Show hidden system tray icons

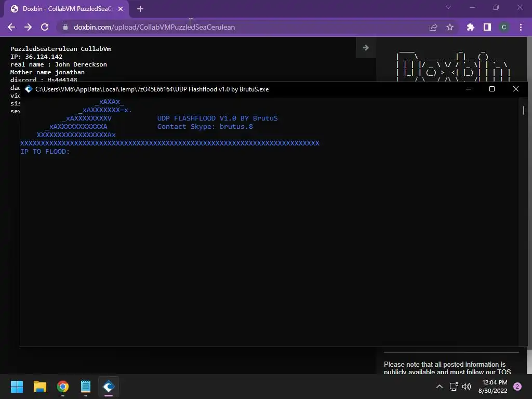point(440,387)
